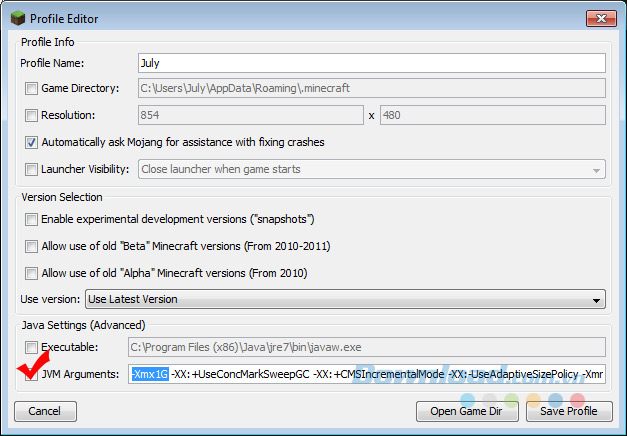Image resolution: width=627 pixels, height=436 pixels.
Task: Click the resolution width field showing 854
Action: point(251,115)
